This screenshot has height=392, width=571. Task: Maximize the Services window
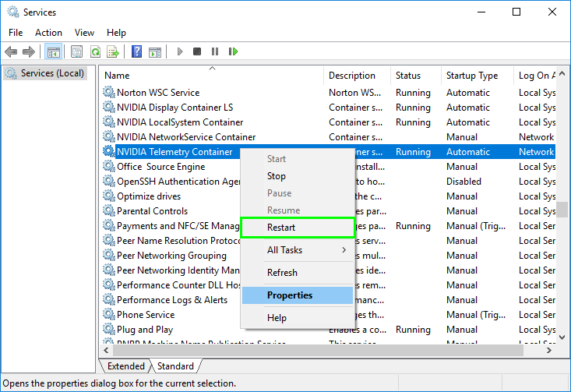[x=516, y=12]
